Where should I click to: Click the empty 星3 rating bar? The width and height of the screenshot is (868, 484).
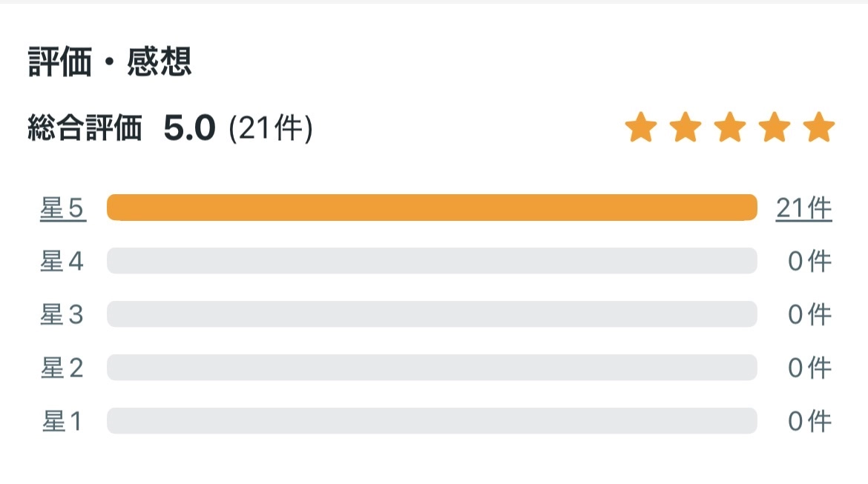[432, 314]
